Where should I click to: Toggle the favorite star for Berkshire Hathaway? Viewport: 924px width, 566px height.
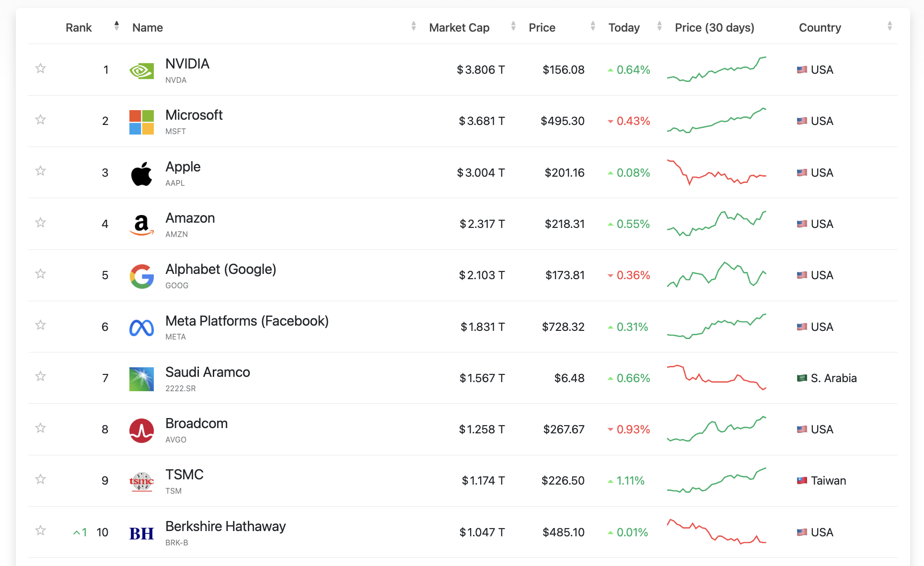pos(40,531)
